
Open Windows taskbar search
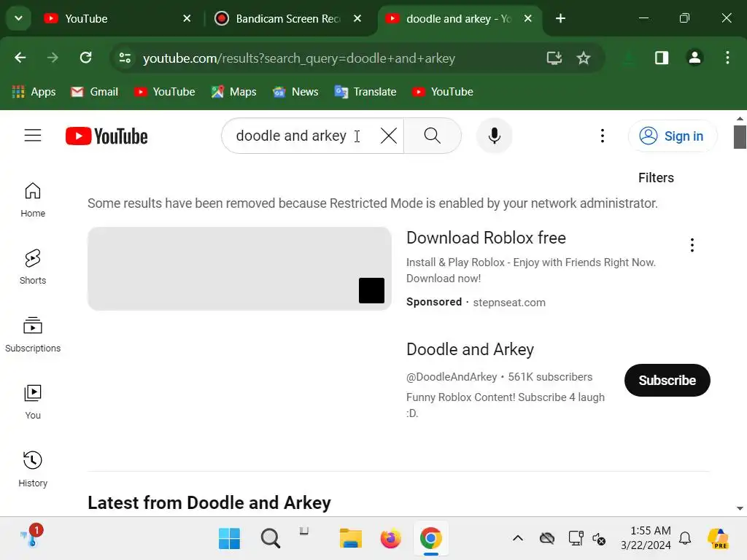click(270, 539)
